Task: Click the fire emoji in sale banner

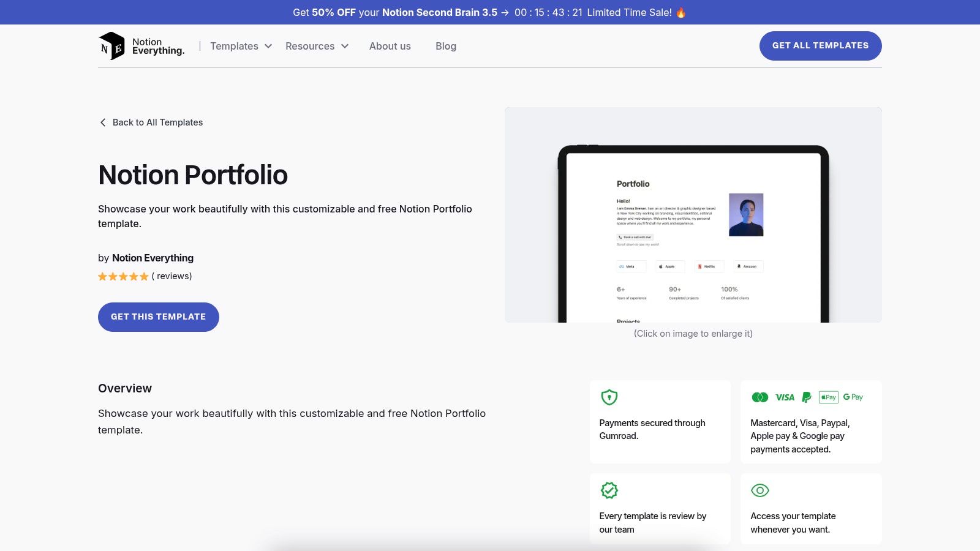Action: pos(681,12)
